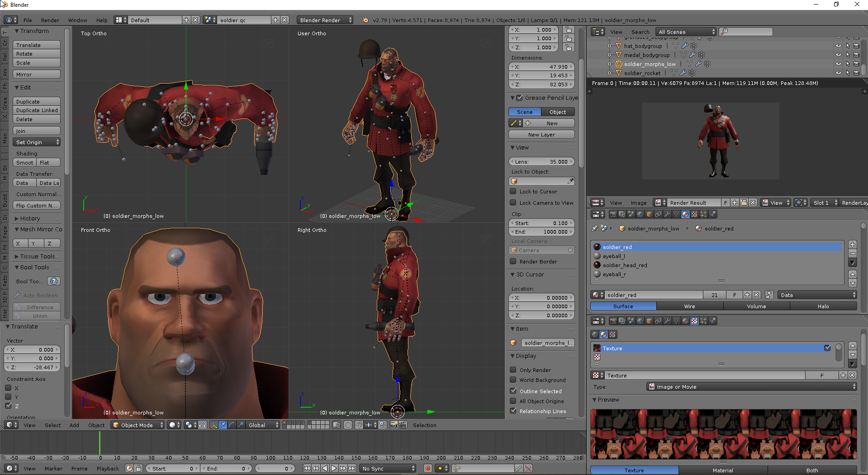Screen dimensions: 868x475
Task: Click the Join button
Action: coord(37,131)
